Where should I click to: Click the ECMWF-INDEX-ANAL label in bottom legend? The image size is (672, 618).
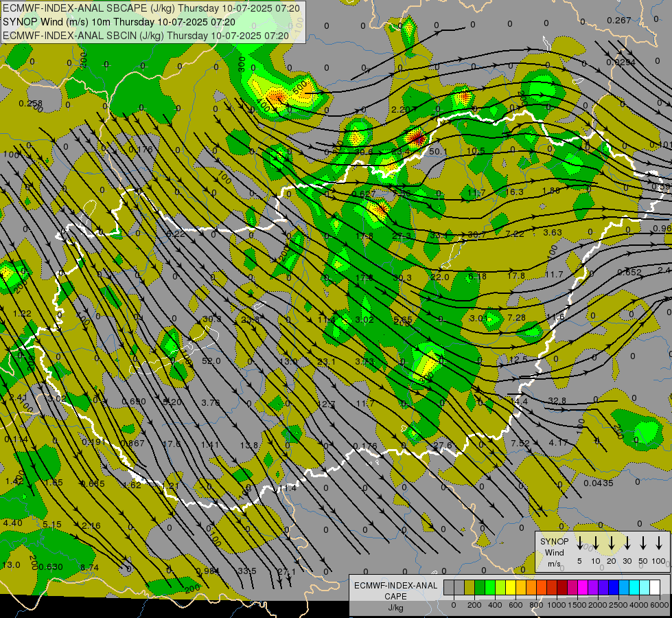(x=395, y=586)
